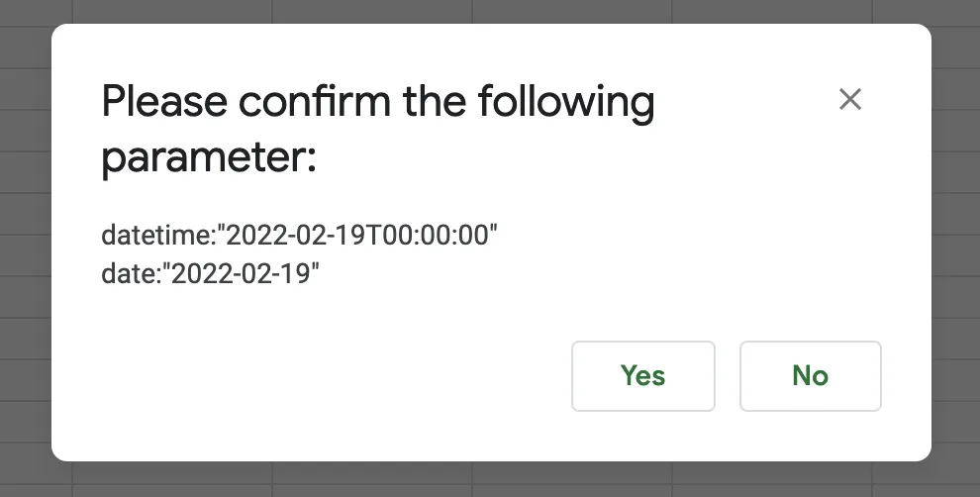Screen dimensions: 980x497
Task: Select the date value "2022-02-19"
Action: (245, 274)
